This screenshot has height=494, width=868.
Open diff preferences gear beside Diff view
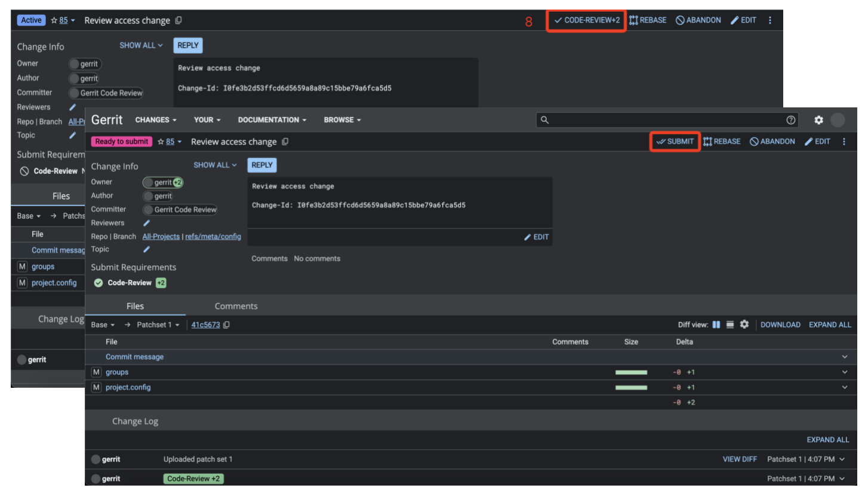click(744, 325)
